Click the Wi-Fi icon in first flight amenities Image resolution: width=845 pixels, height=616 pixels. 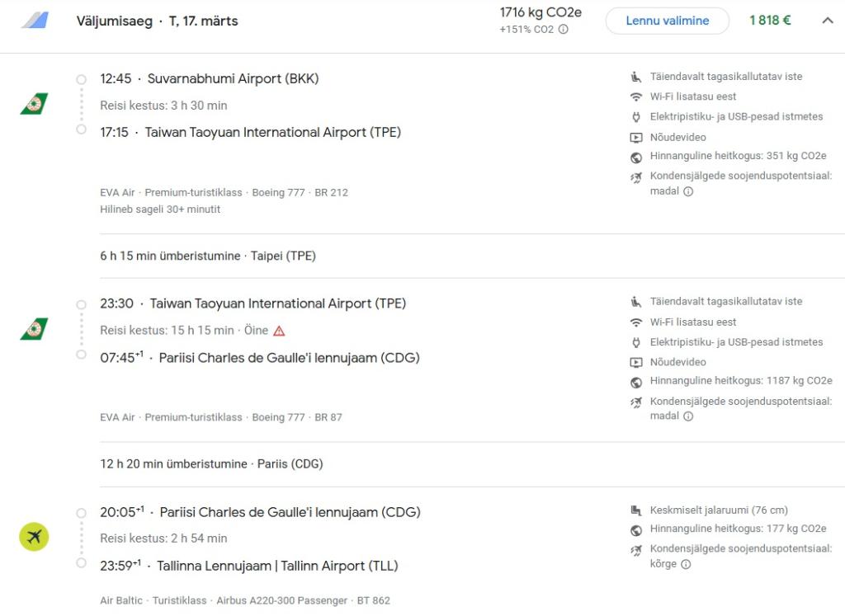coord(635,97)
